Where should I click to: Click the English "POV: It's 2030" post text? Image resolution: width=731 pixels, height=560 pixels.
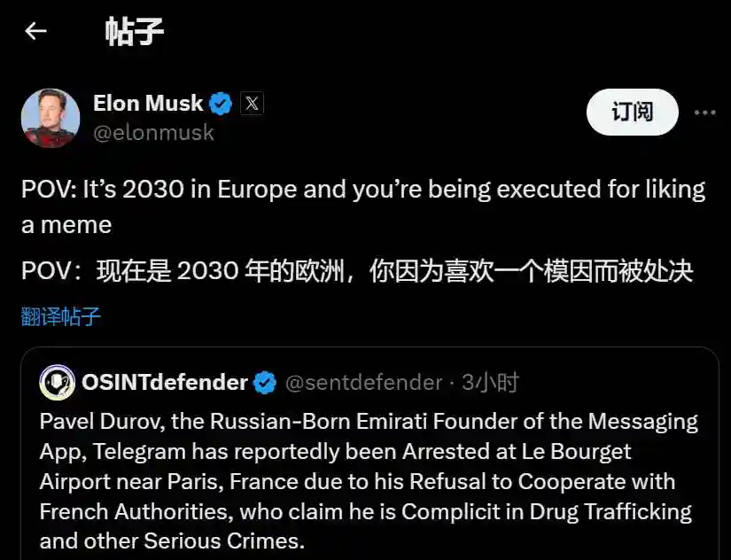[x=363, y=206]
